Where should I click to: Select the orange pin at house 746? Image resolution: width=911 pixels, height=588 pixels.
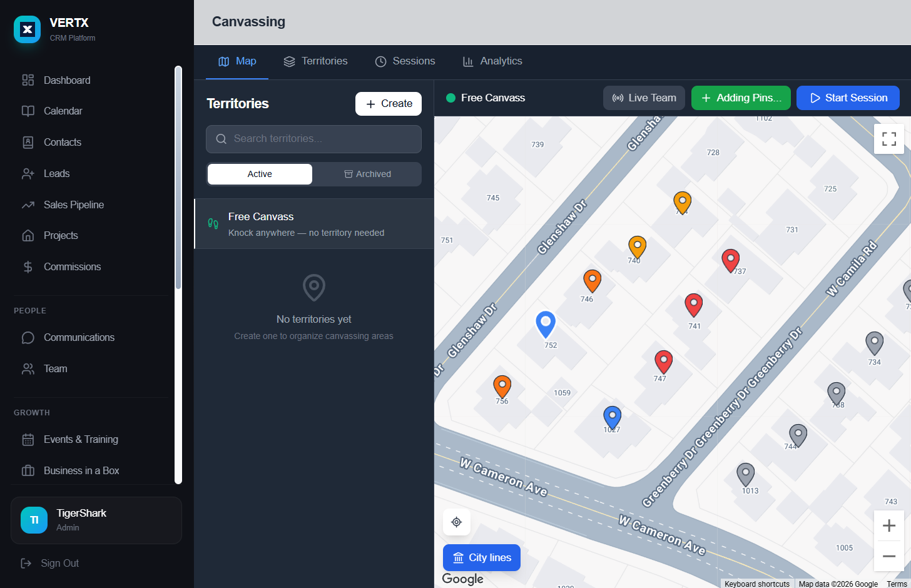tap(593, 280)
